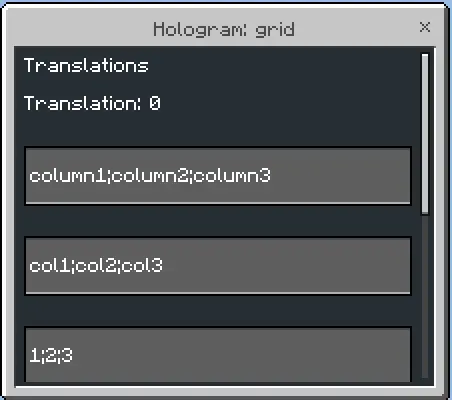Place cursor on column3 in first field
Viewport: 452px width, 400px height.
pyautogui.click(x=232, y=176)
